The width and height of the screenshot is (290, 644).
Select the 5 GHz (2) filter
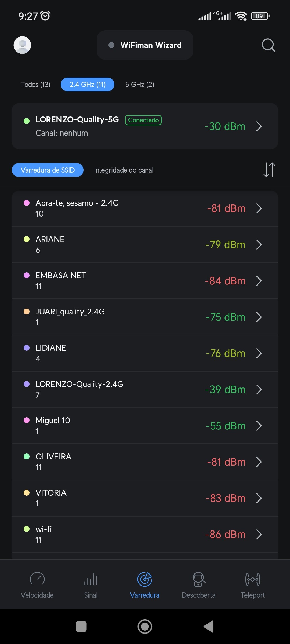(x=140, y=85)
